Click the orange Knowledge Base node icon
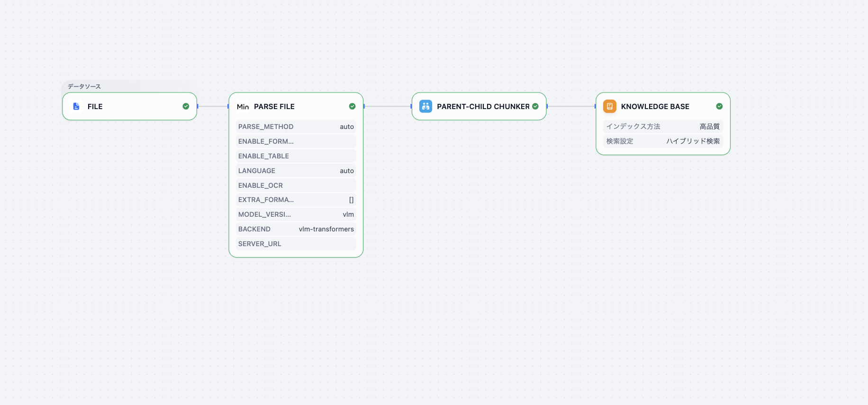The height and width of the screenshot is (405, 868). pyautogui.click(x=609, y=106)
